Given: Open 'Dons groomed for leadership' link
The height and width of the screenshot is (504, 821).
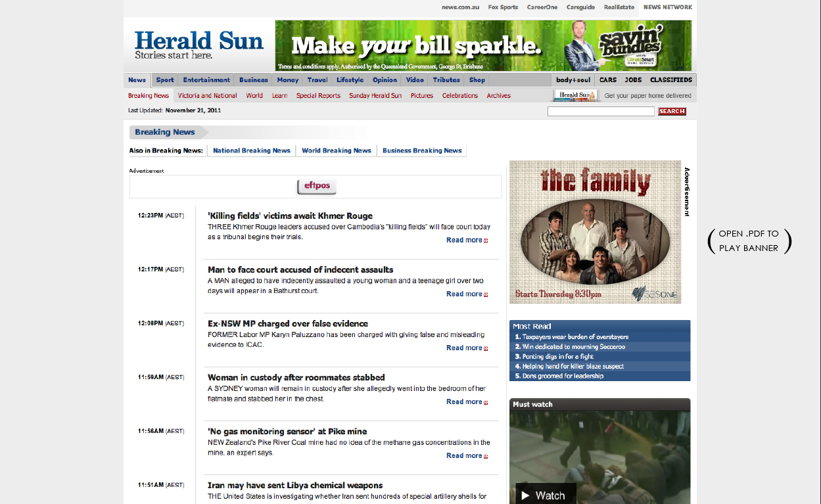Looking at the screenshot, I should coord(563,377).
